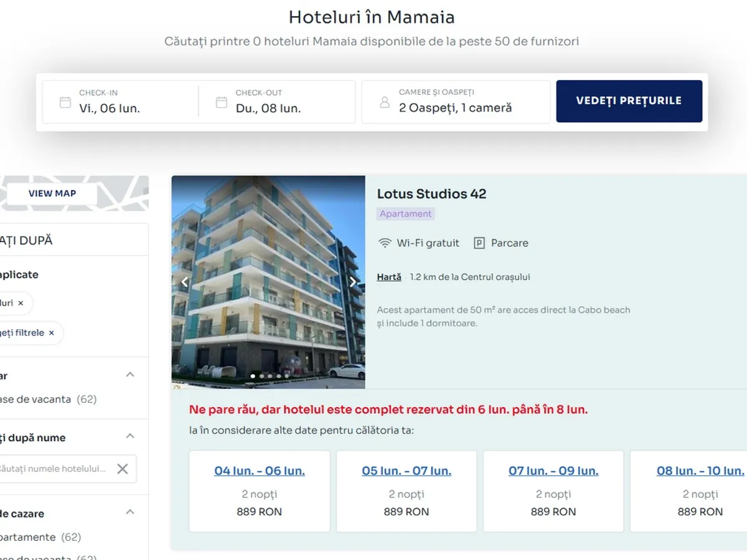Clear the hotel name search field
Viewport: 747px width, 560px height.
pos(123,469)
